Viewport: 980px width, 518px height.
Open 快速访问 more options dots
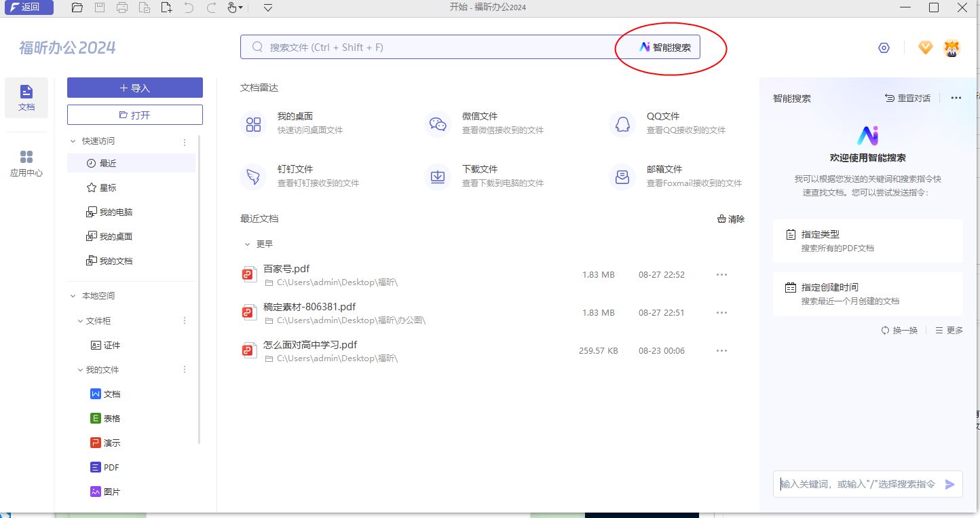pos(185,142)
